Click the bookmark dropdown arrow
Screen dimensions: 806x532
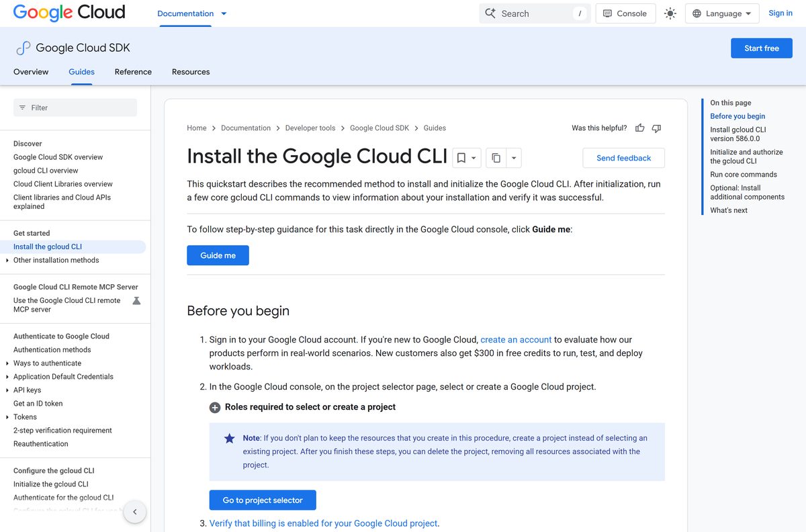point(474,158)
